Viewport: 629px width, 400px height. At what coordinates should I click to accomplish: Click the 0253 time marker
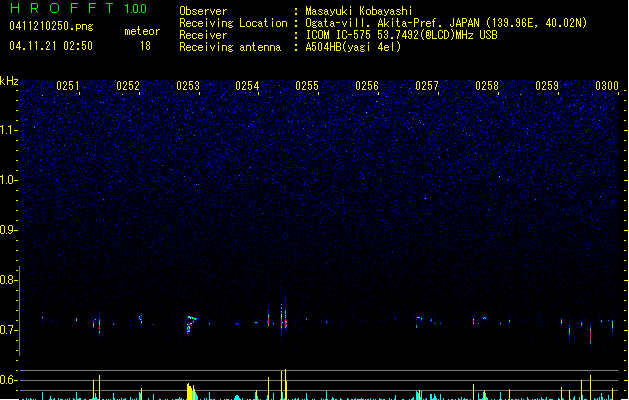point(188,86)
